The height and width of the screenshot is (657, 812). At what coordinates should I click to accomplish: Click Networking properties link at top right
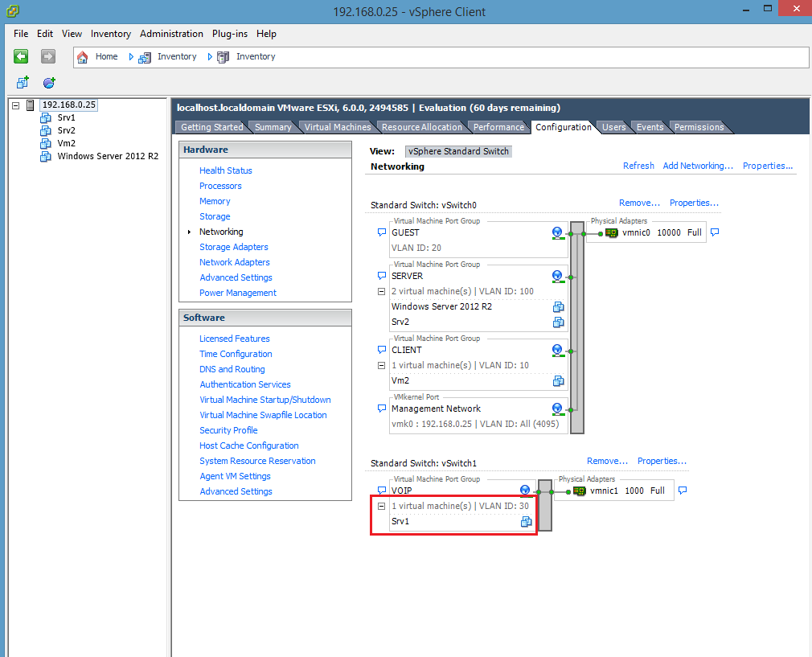[x=768, y=166]
